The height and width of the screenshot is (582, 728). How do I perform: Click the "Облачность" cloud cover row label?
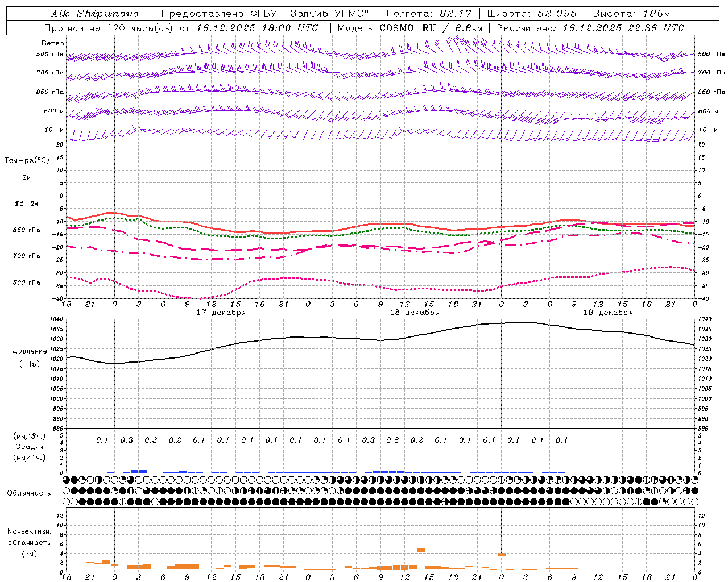(x=29, y=493)
